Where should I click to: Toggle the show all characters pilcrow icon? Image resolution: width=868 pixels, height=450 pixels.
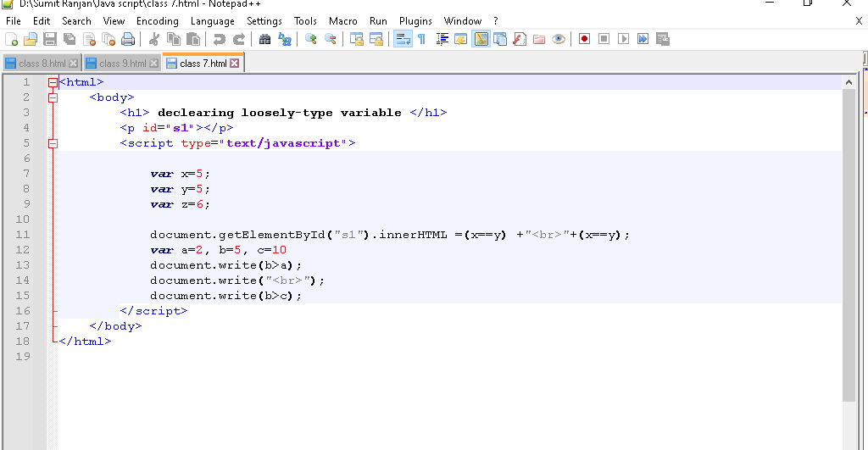[421, 39]
